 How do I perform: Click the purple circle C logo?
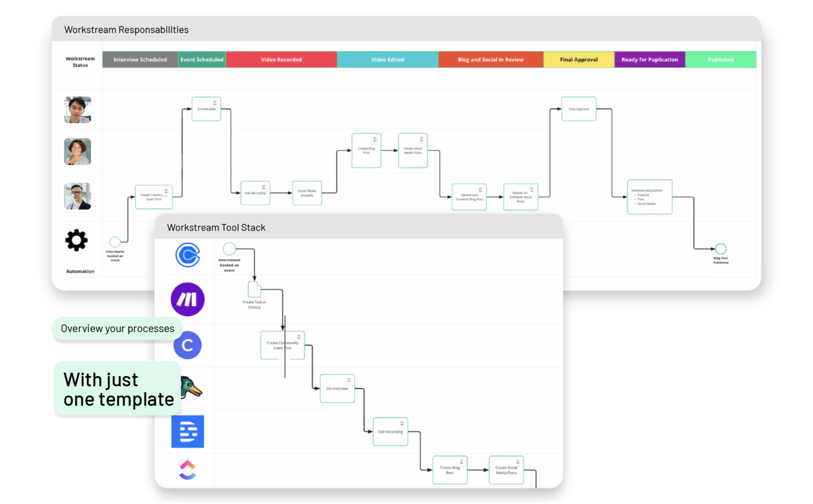[x=187, y=345]
